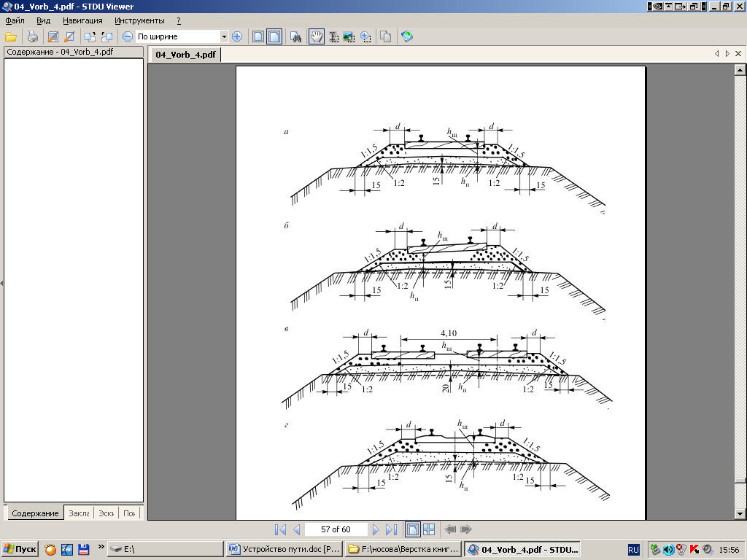The height and width of the screenshot is (560, 747).
Task: Click the pen tool toolbar icon
Action: [69, 36]
